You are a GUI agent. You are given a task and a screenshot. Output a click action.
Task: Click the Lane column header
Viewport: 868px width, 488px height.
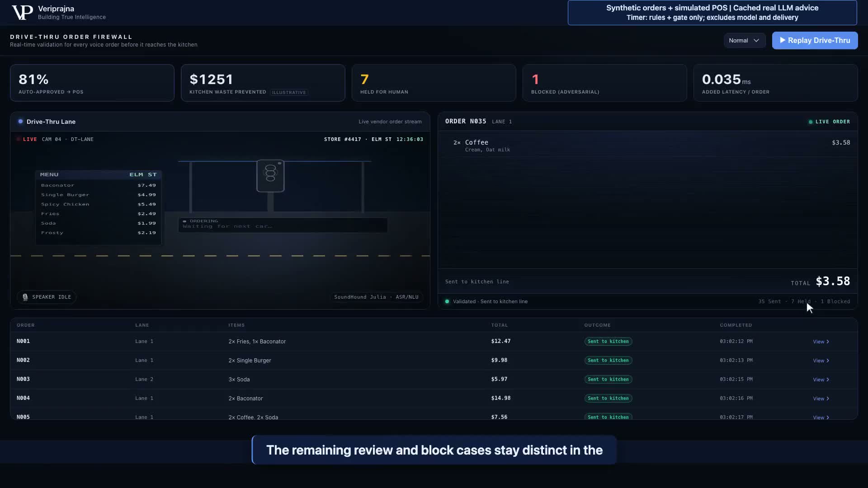tap(142, 325)
